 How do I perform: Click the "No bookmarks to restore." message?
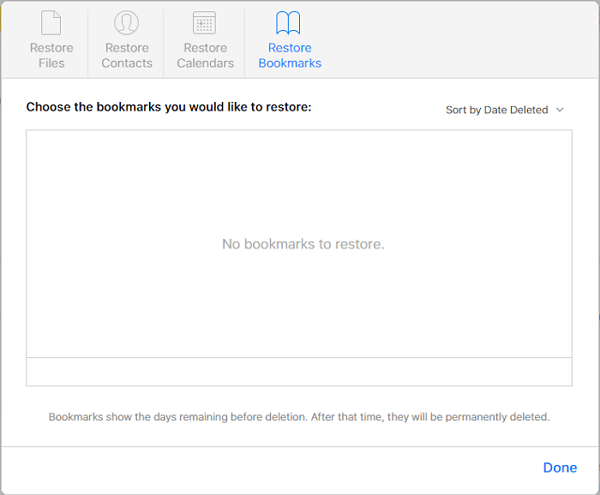pyautogui.click(x=303, y=244)
